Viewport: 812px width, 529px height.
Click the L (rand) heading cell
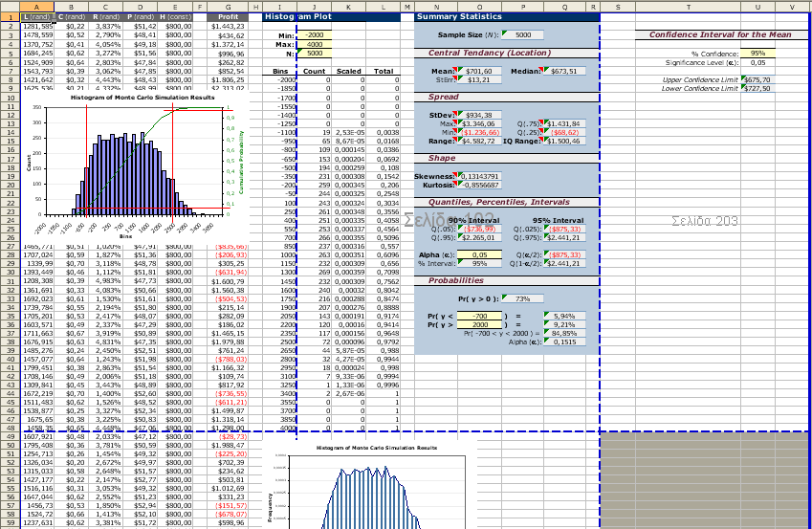pyautogui.click(x=36, y=17)
